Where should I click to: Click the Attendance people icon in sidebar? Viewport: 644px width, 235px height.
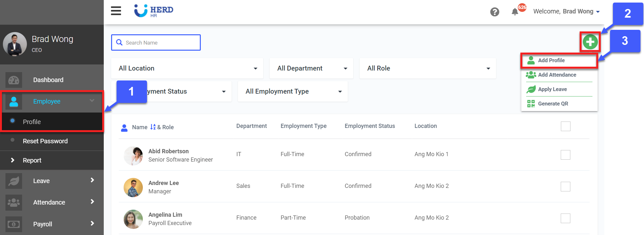click(14, 202)
